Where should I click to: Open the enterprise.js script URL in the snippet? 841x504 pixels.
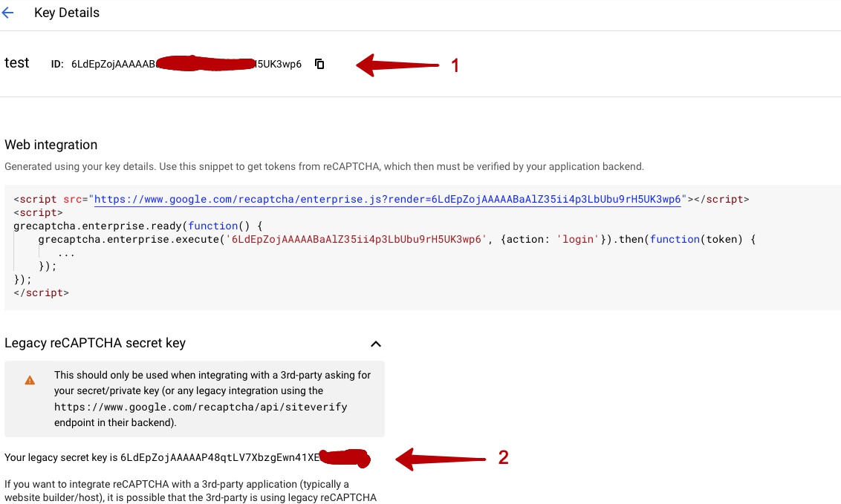click(387, 200)
